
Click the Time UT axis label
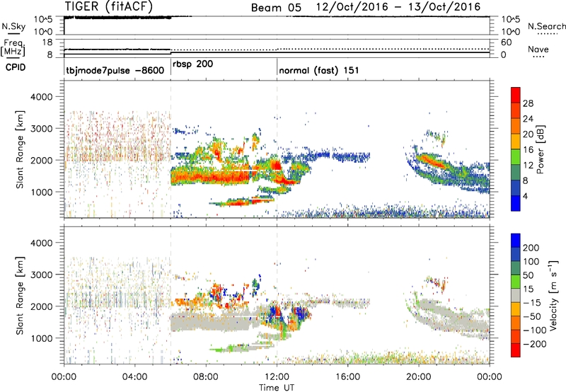(277, 388)
